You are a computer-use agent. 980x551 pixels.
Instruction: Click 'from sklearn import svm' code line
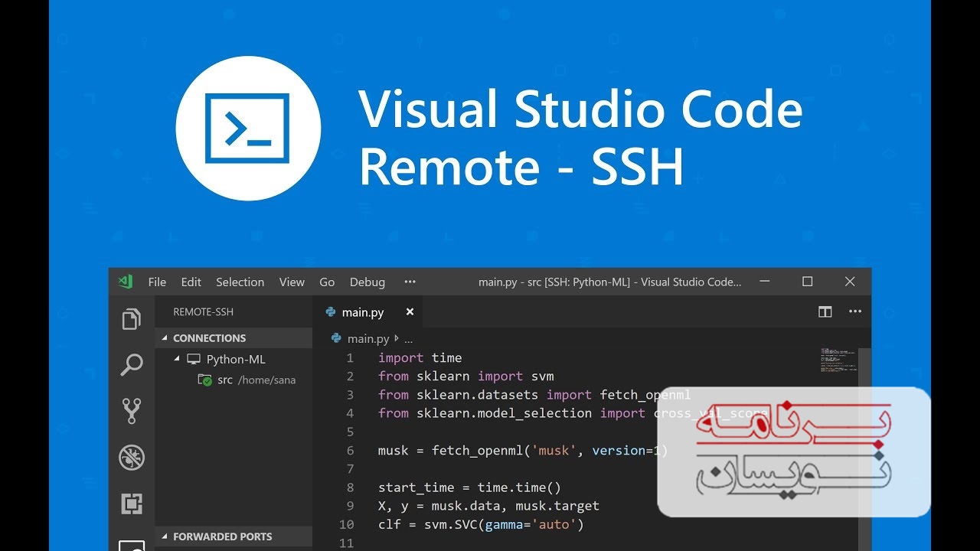465,376
